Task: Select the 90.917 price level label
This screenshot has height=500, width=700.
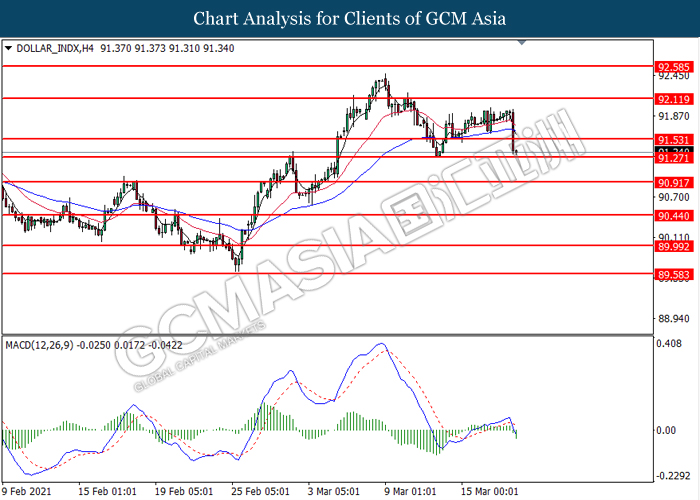Action: click(674, 183)
